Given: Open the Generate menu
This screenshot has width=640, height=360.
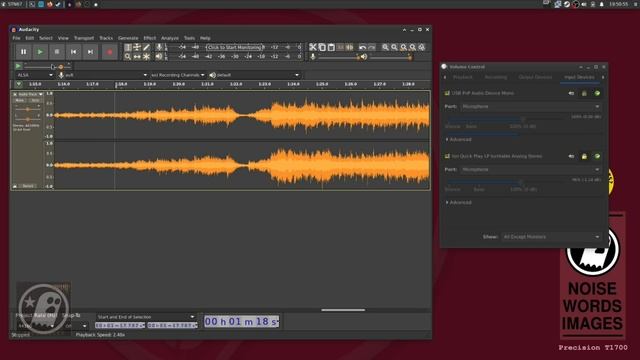Looking at the screenshot, I should pos(128,38).
